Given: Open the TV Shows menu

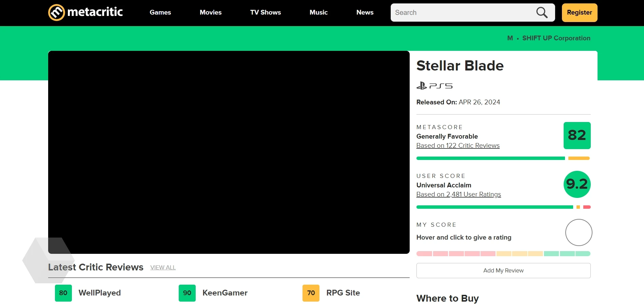Looking at the screenshot, I should click(266, 13).
